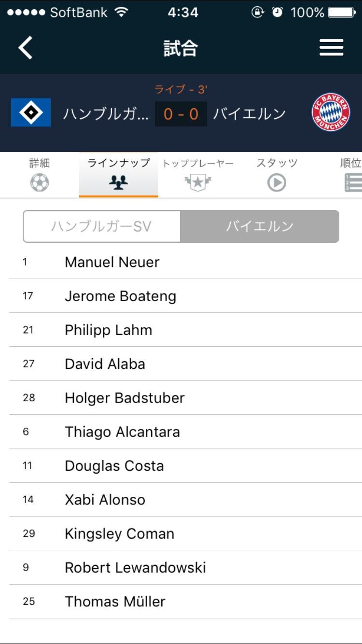Tap the 順位 standings list icon

pos(353,183)
